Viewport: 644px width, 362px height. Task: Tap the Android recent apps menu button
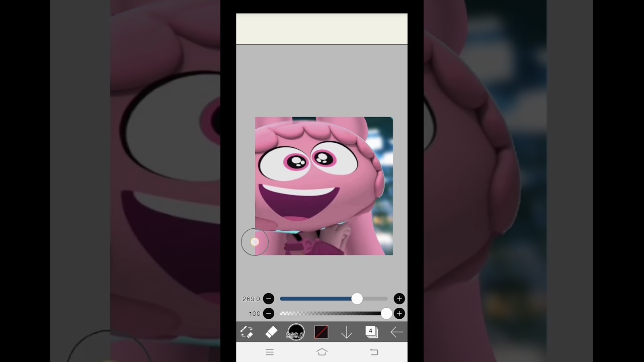(x=270, y=352)
